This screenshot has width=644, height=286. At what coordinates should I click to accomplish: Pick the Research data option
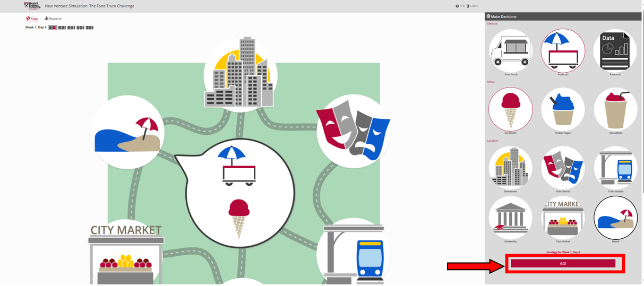pyautogui.click(x=615, y=51)
